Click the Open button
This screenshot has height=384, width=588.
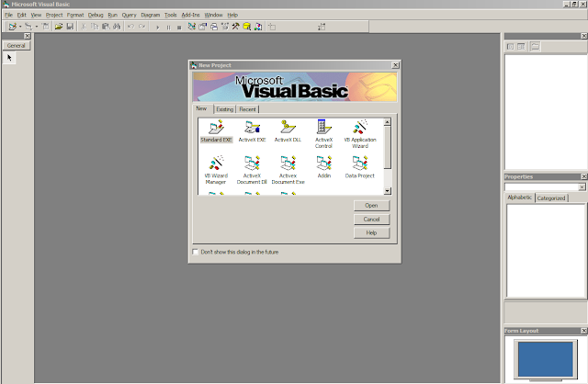(x=371, y=205)
